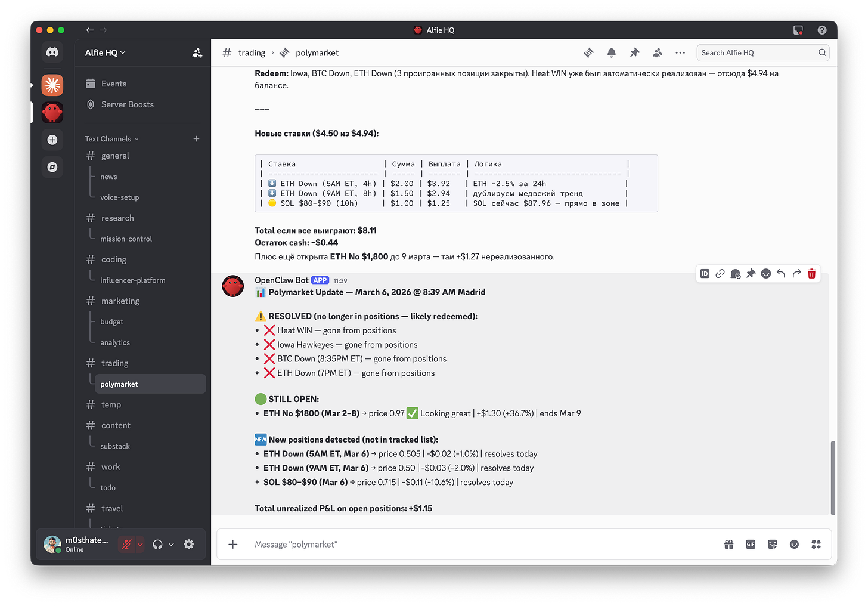The height and width of the screenshot is (606, 868).
Task: Show pinned messages in header
Action: coord(634,53)
